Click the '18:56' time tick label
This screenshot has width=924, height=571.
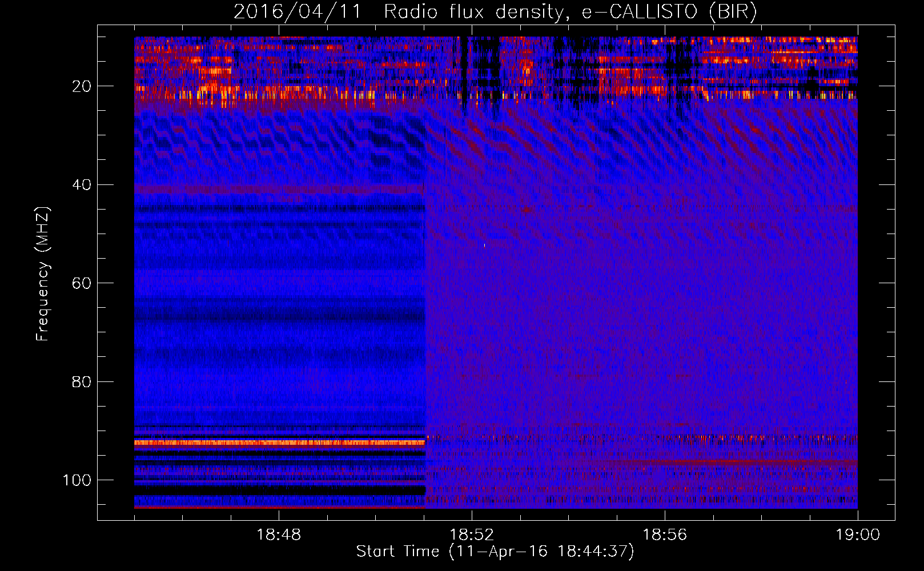click(665, 535)
